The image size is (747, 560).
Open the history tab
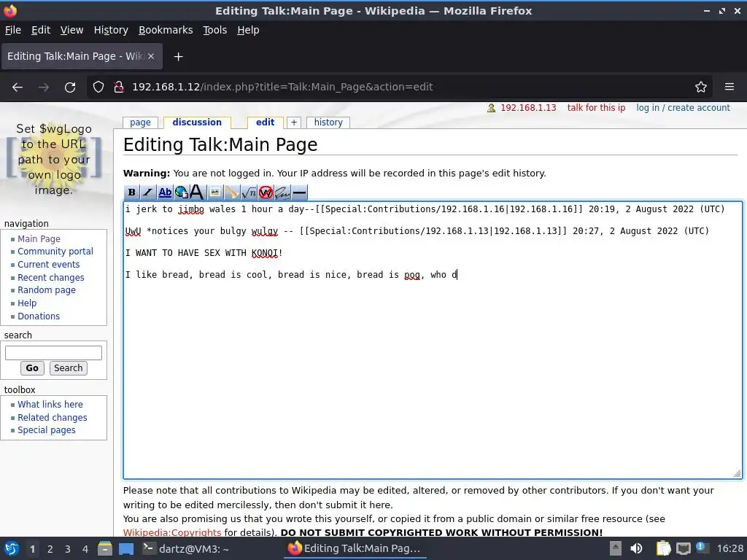click(x=328, y=122)
